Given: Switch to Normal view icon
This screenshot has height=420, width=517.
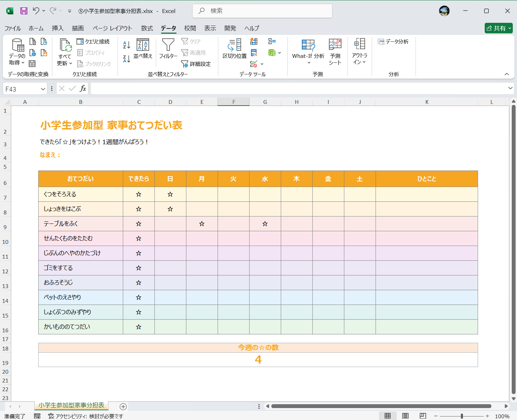Looking at the screenshot, I should pos(388,416).
